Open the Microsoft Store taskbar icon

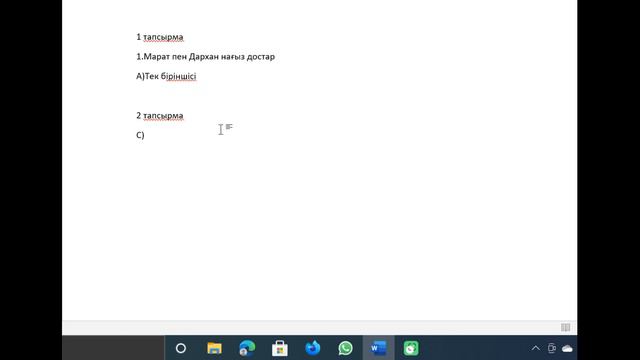pos(280,348)
